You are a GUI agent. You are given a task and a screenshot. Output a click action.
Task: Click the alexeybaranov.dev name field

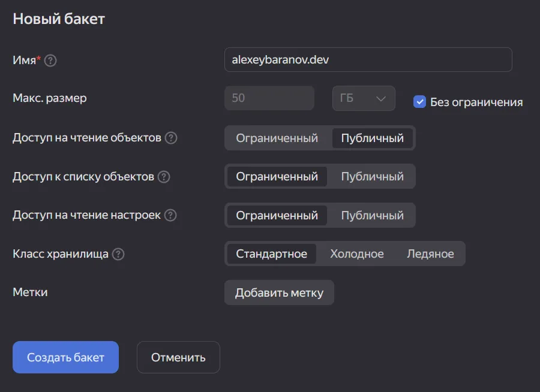coord(368,59)
